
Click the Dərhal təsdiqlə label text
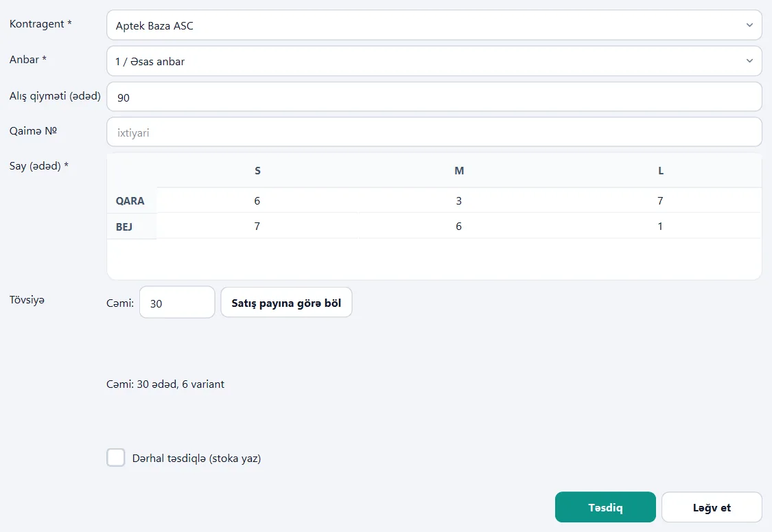tap(196, 458)
